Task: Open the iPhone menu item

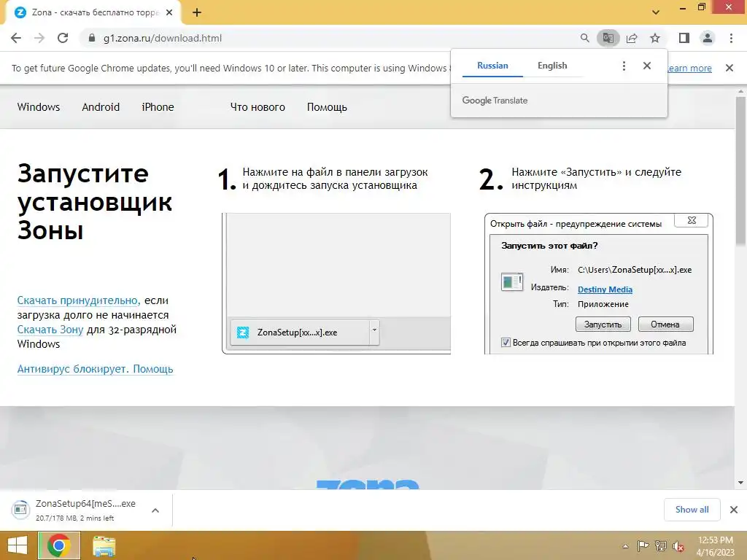Action: click(158, 107)
